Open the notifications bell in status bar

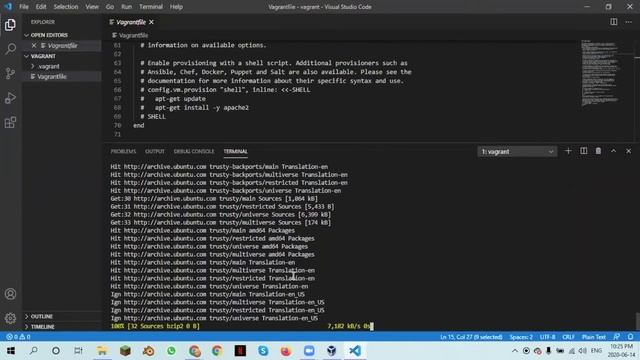pyautogui.click(x=631, y=337)
